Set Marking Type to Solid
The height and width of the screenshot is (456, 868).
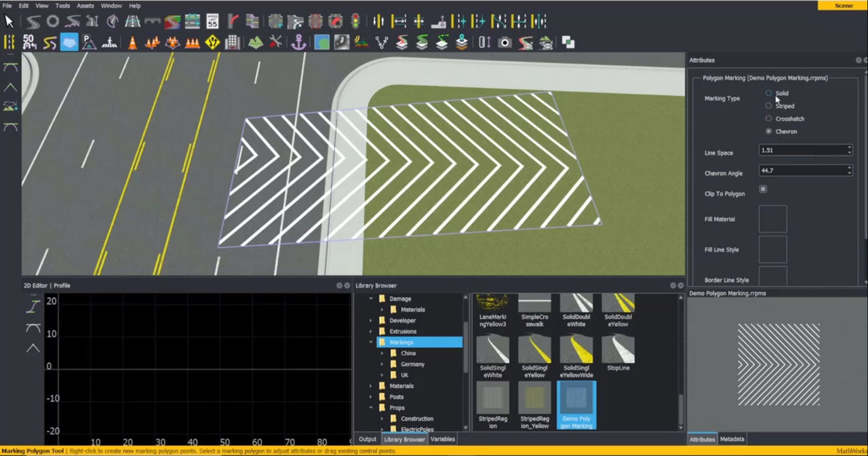768,93
